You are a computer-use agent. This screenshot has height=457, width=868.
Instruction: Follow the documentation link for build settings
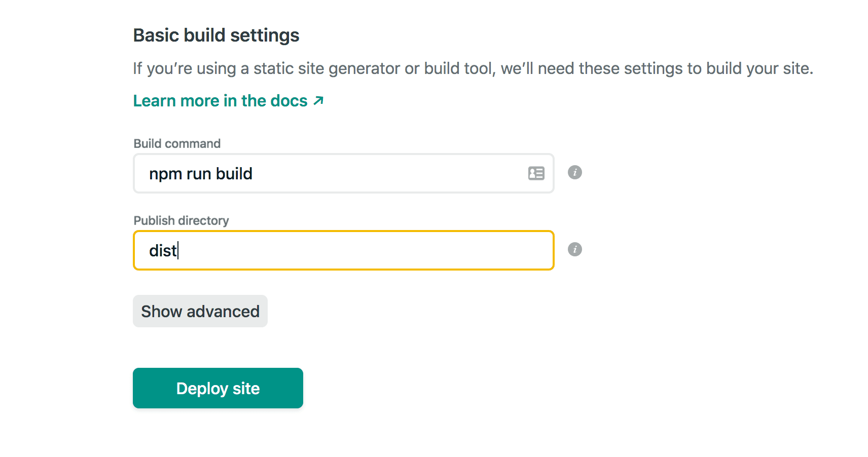[220, 100]
